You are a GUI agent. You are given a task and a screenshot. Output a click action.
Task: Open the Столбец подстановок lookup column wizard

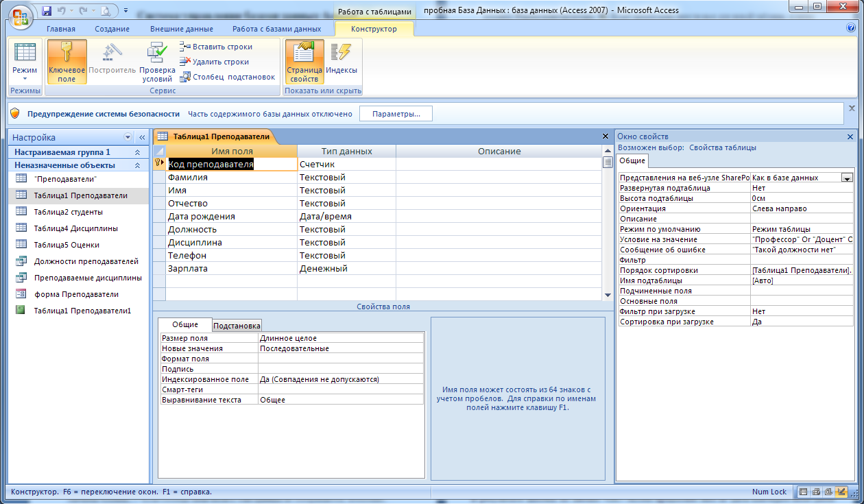227,77
